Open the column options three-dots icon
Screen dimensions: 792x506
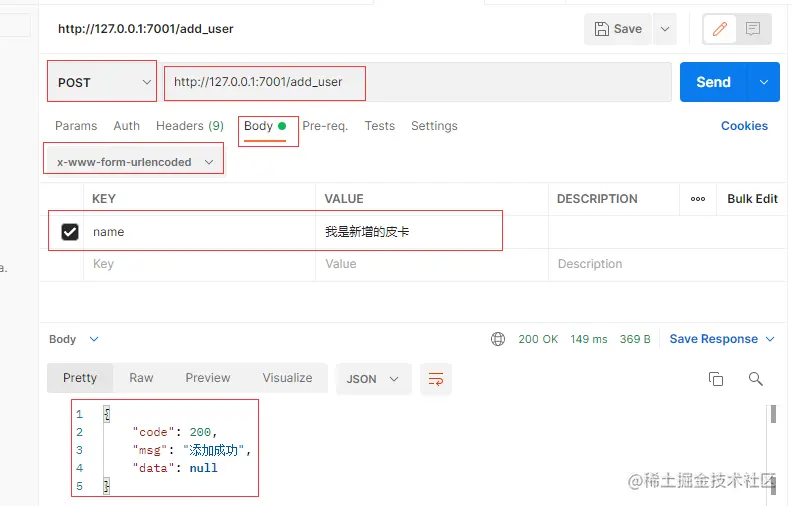pos(698,199)
